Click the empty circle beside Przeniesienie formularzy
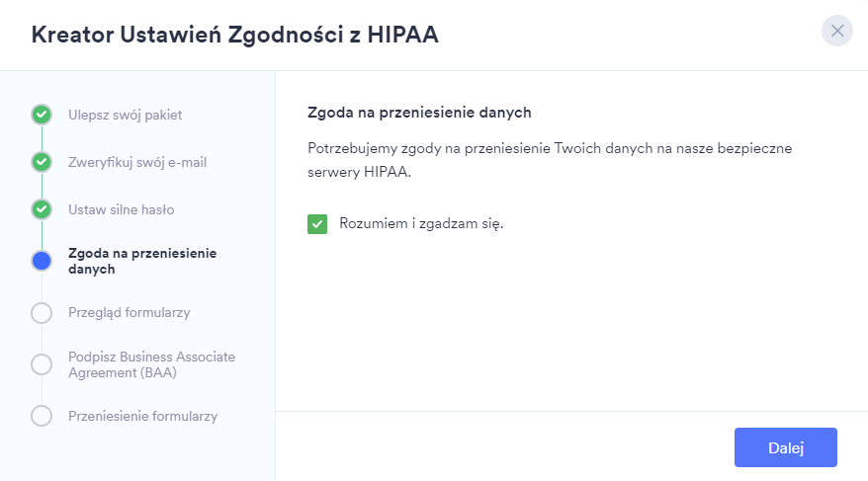 (42, 416)
